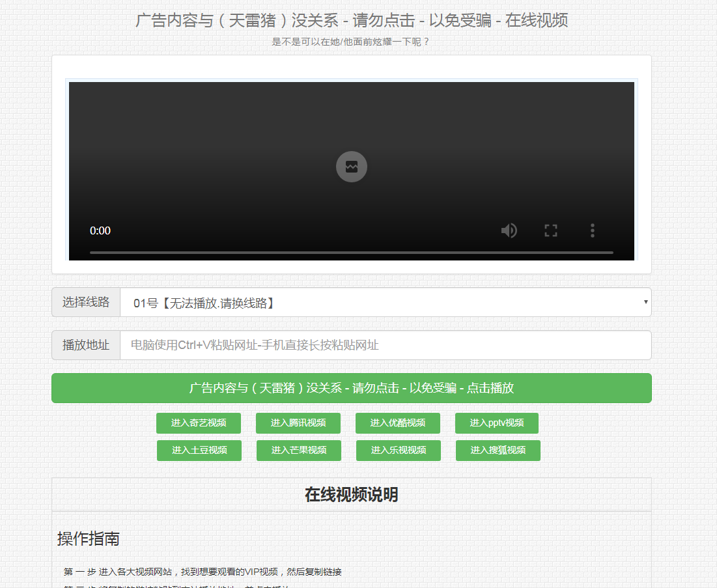
Task: Open the 选择线路 dropdown
Action: point(386,302)
